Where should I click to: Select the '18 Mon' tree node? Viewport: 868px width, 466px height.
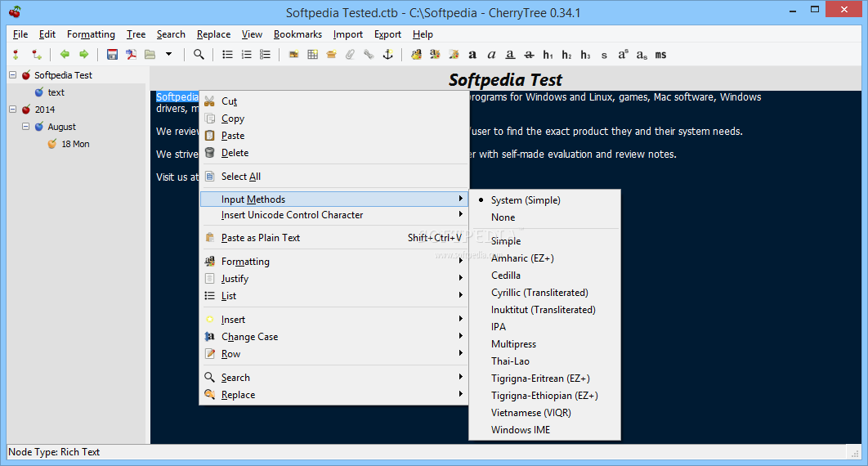point(75,144)
